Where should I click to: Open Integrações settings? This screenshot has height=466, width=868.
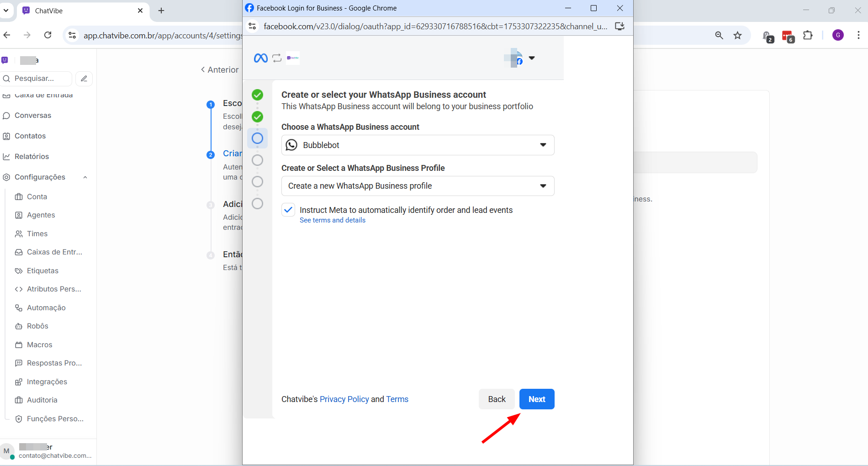coord(47,382)
